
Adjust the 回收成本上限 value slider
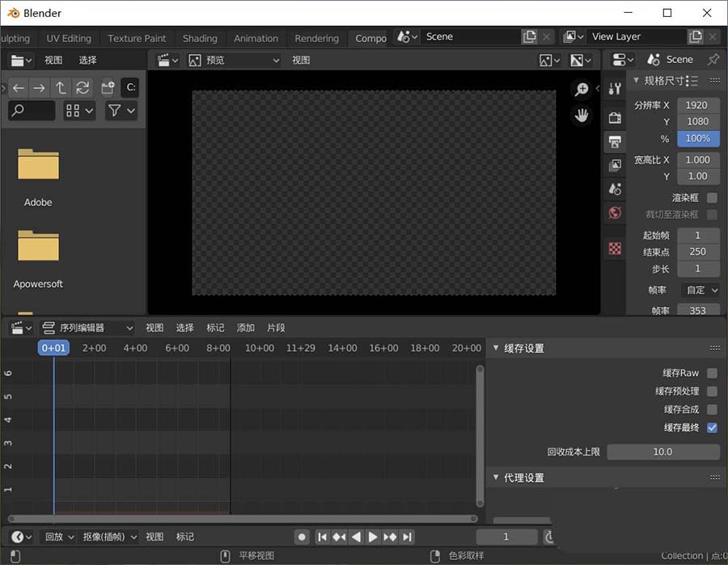pyautogui.click(x=662, y=451)
